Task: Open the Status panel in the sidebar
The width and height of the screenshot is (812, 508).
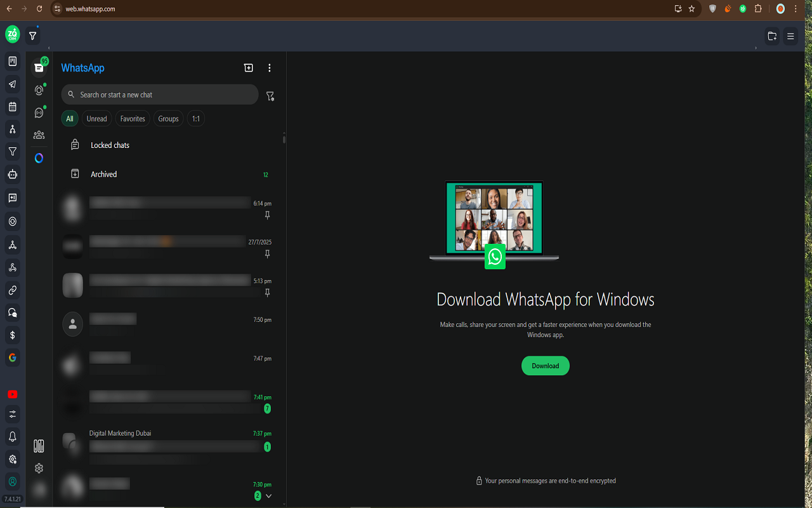Action: point(39,90)
